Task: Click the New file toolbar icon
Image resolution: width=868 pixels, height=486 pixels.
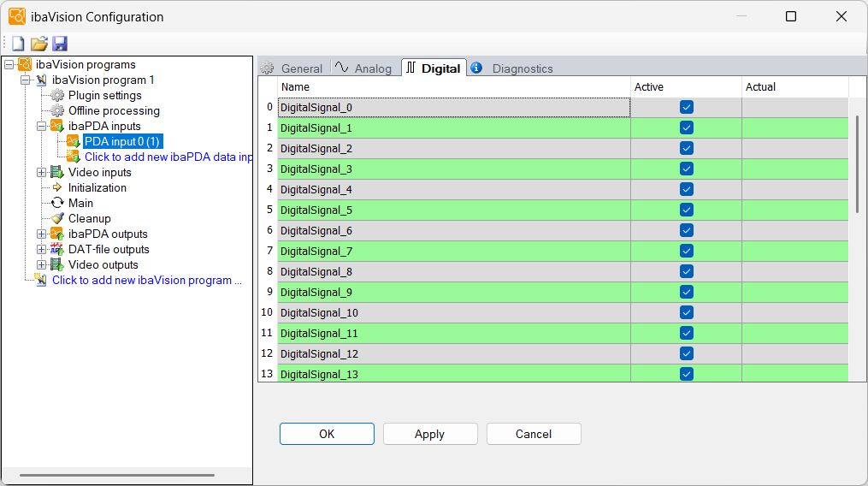Action: (18, 44)
